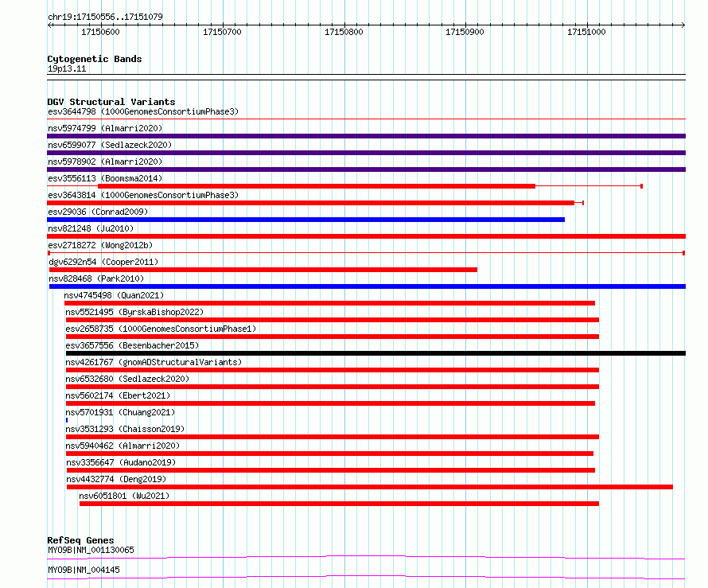Click the blue nsv828468 (Park2010) bar

click(368, 286)
